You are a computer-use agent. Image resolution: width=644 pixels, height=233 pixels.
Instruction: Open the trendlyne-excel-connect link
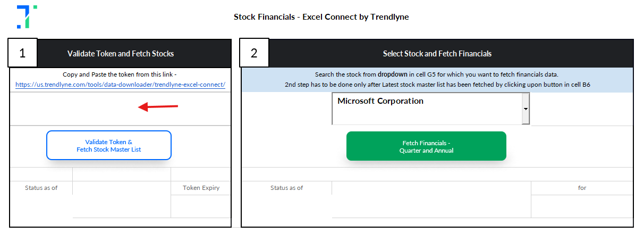point(121,84)
